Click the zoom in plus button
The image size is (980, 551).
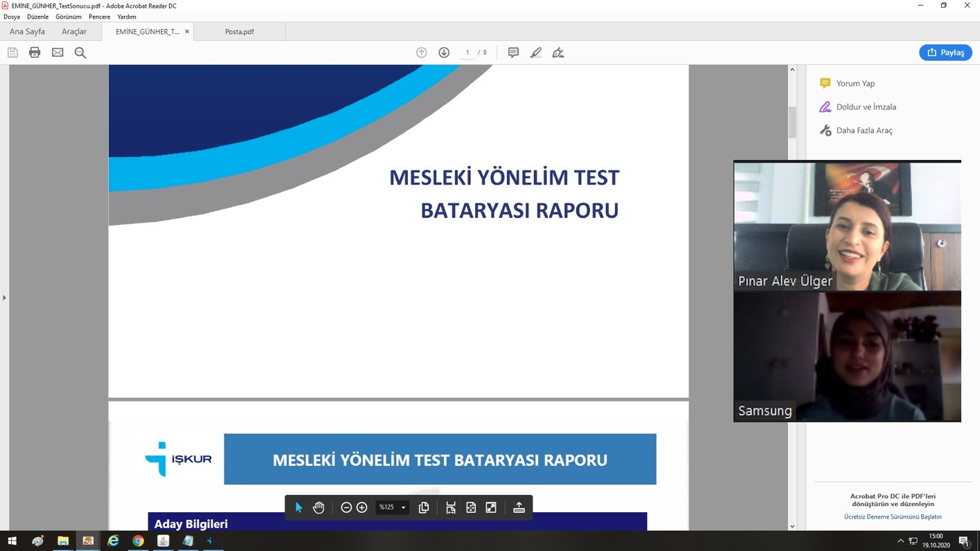(x=362, y=507)
